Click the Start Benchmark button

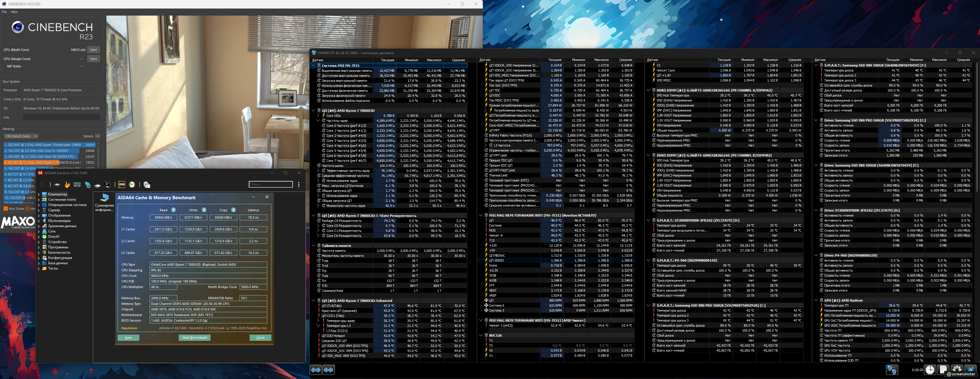click(x=194, y=338)
